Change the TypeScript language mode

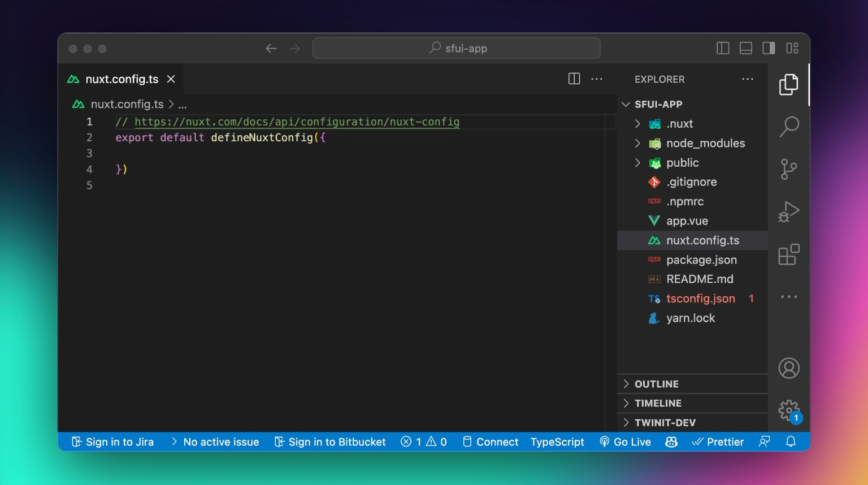[557, 442]
